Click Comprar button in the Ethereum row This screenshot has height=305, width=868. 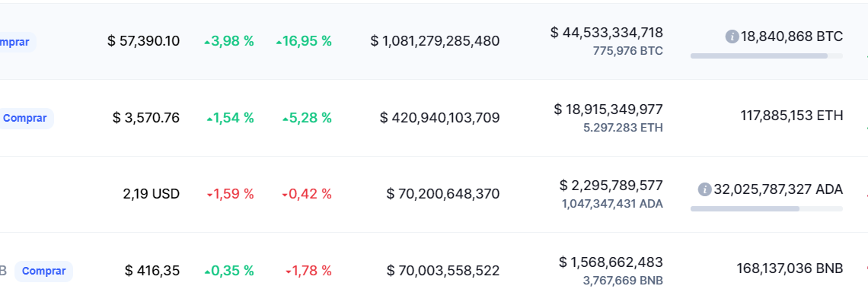(x=25, y=118)
